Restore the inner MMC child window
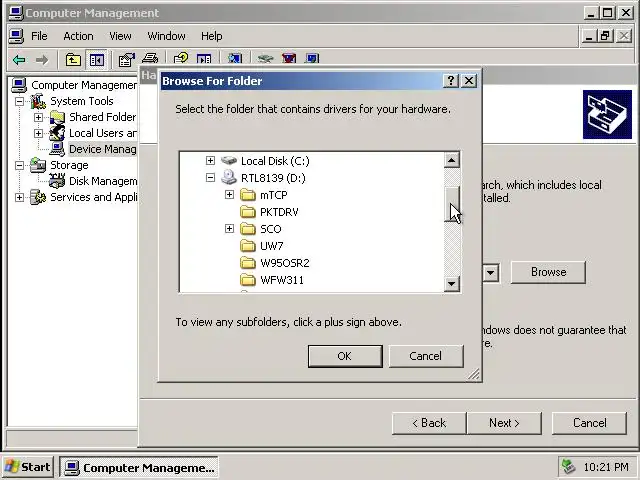 [606, 36]
